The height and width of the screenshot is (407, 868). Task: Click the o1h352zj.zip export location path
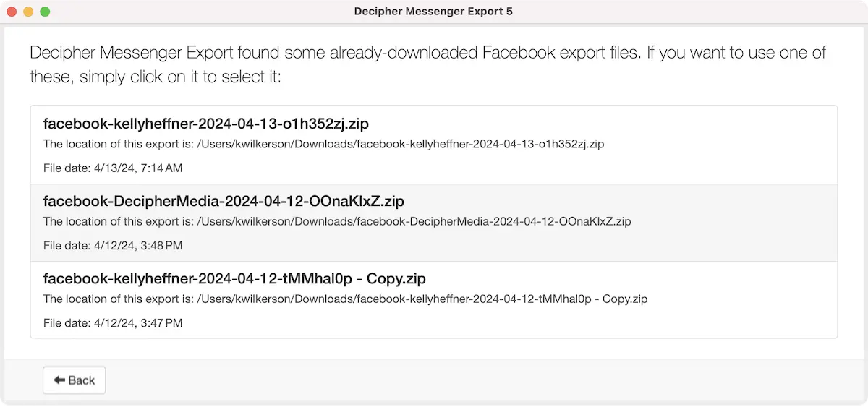(401, 144)
